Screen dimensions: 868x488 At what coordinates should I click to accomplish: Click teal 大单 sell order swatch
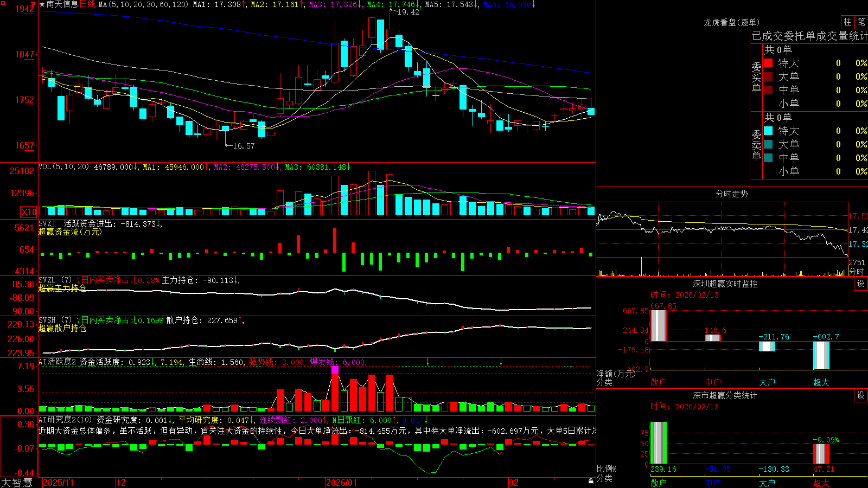tap(768, 144)
